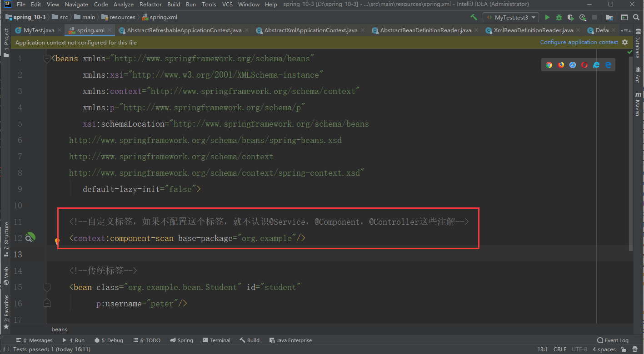Click the spring_10-3 breadcrumb in navigation bar
This screenshot has width=644, height=354.
tap(25, 17)
